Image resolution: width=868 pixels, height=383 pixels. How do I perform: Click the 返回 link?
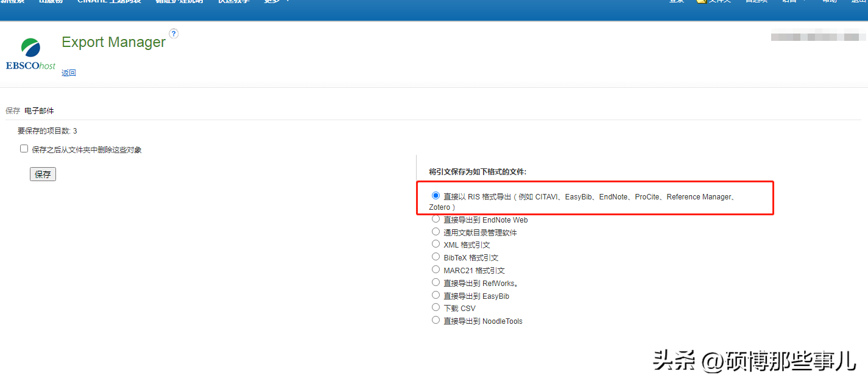(x=69, y=73)
